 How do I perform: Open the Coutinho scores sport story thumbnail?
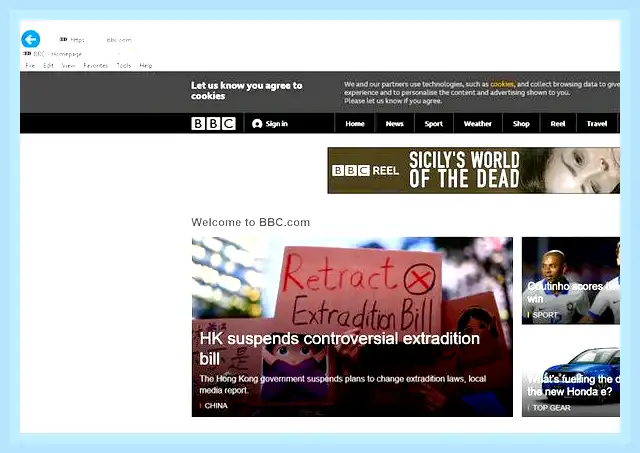point(571,281)
